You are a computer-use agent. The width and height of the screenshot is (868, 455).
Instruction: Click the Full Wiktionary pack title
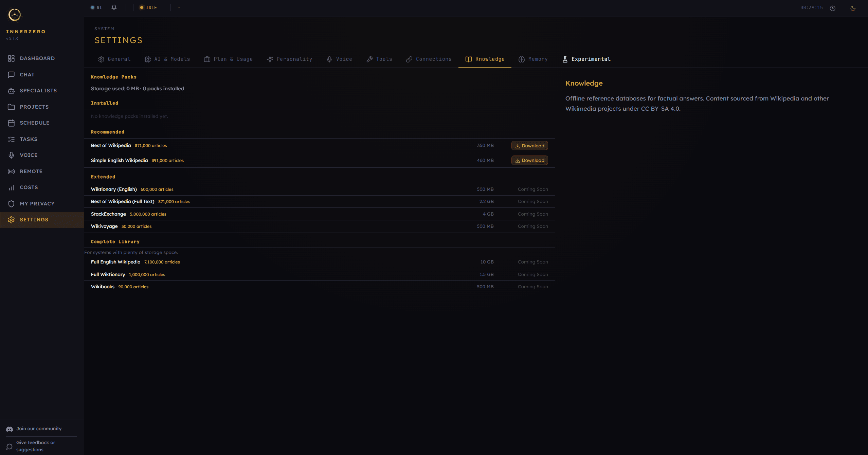(x=108, y=274)
